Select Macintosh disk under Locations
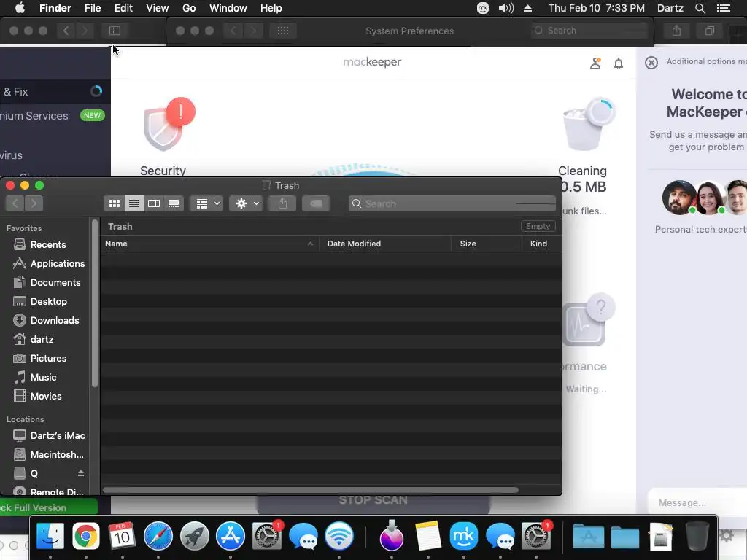The image size is (747, 560). (x=49, y=455)
